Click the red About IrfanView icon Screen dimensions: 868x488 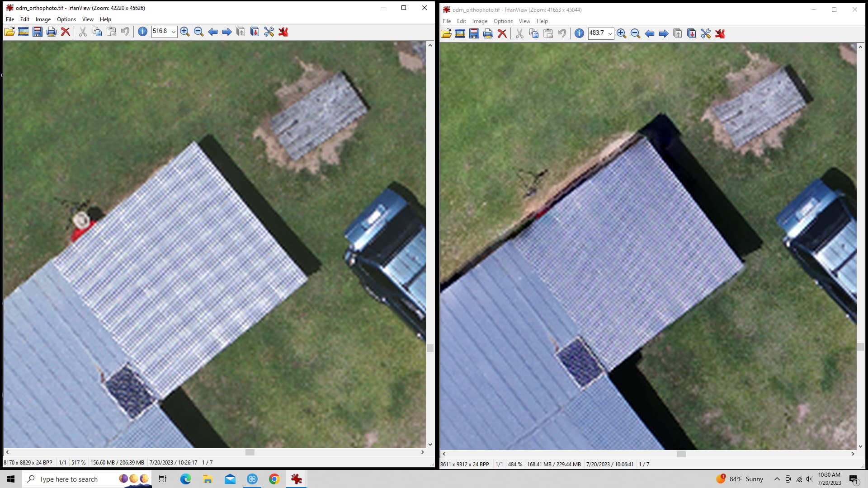tap(283, 32)
